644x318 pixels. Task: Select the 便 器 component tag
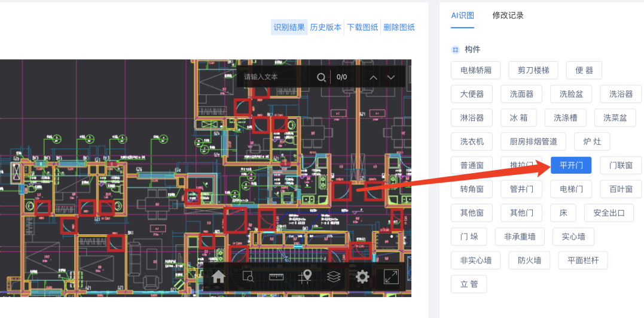tap(584, 70)
